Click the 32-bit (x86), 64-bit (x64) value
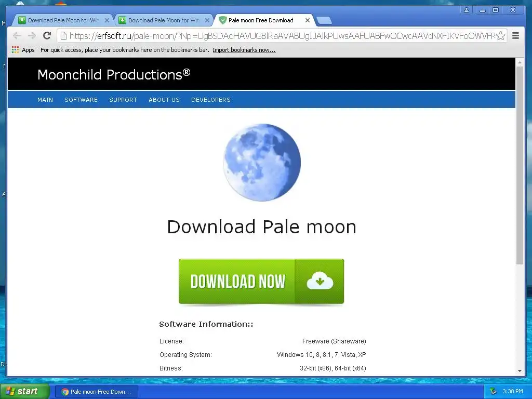532x399 pixels. pyautogui.click(x=333, y=368)
